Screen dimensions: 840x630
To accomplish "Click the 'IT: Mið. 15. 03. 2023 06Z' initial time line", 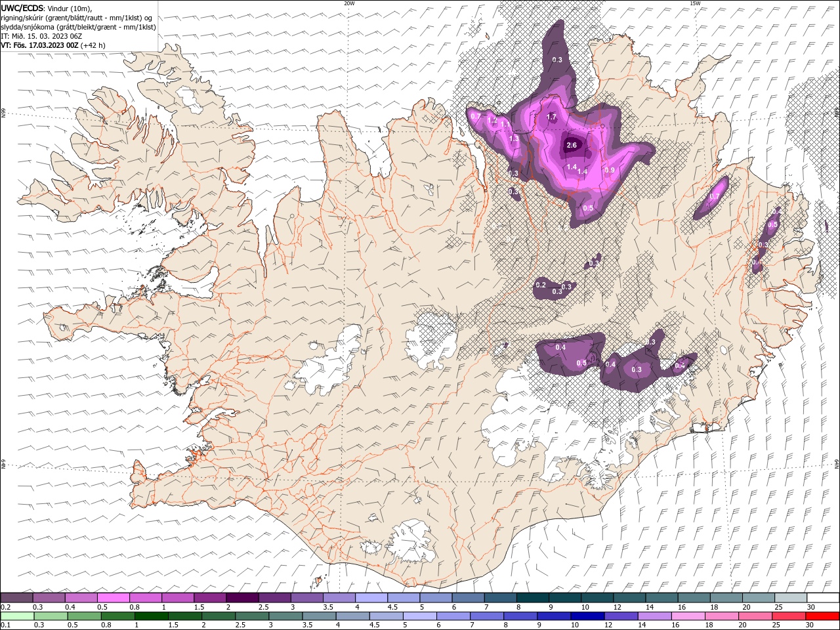I will point(41,36).
